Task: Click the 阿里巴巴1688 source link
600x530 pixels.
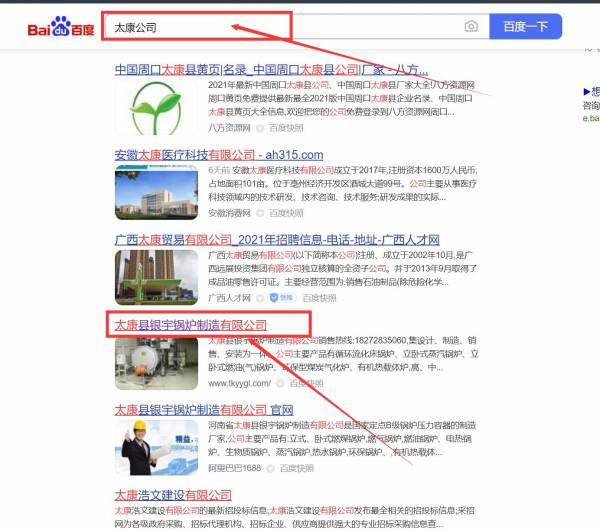Action: [x=233, y=468]
